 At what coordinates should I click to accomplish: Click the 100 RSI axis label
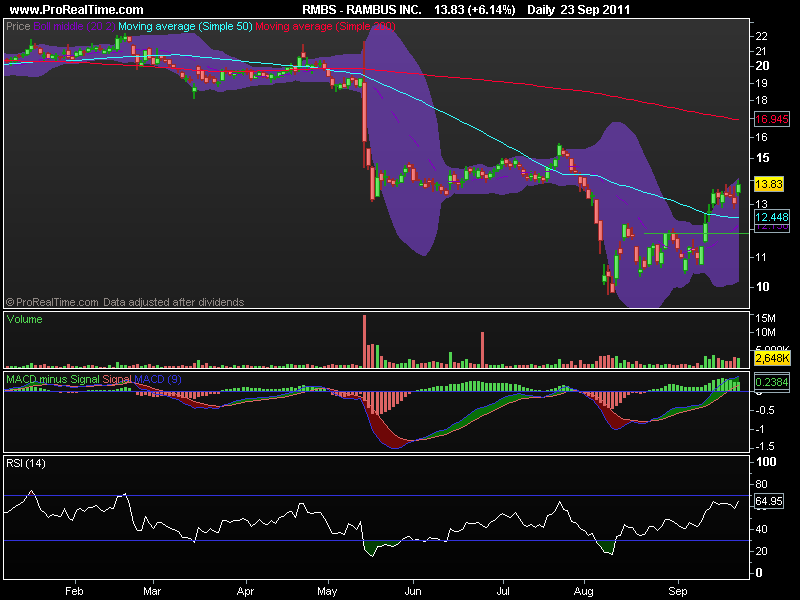(766, 462)
